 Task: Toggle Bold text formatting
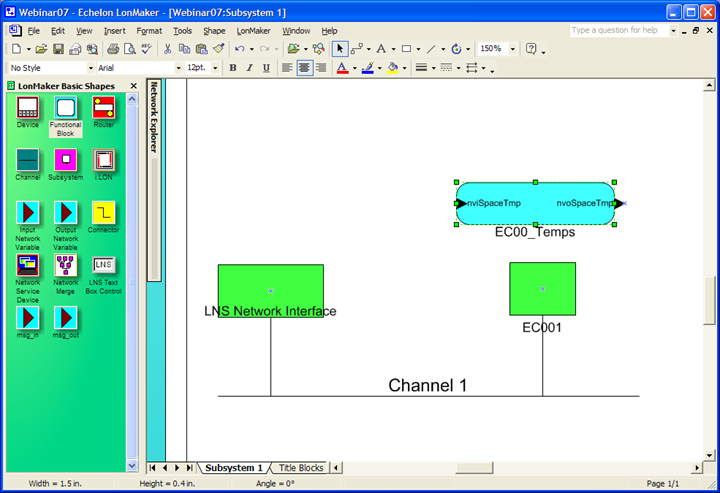pyautogui.click(x=232, y=68)
